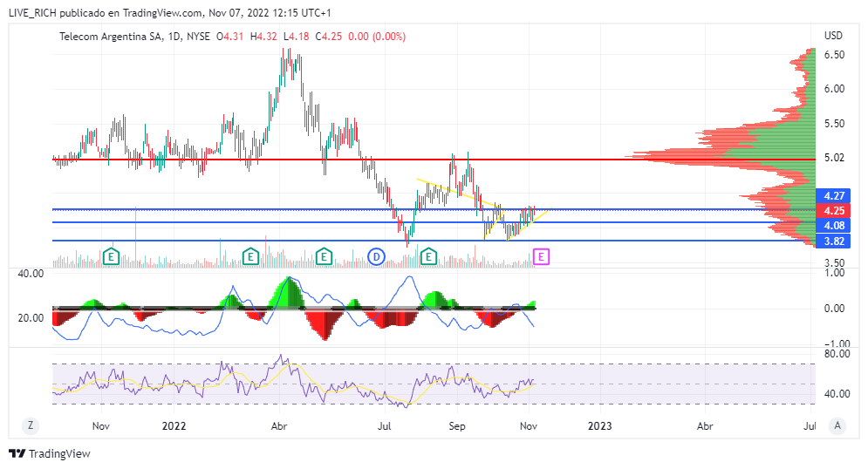Viewport: 868px width, 469px height.
Task: Select the 3.82 blue price label
Action: [x=833, y=241]
